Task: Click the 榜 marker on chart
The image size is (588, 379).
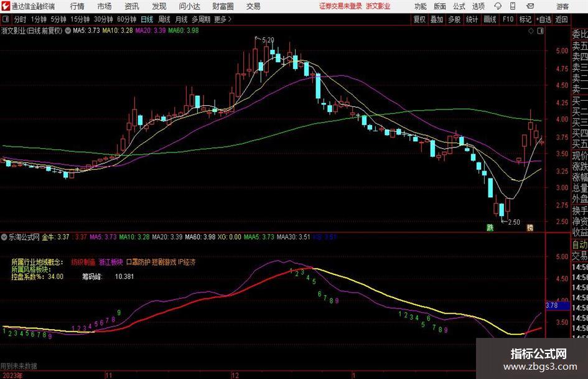Action: coord(530,227)
